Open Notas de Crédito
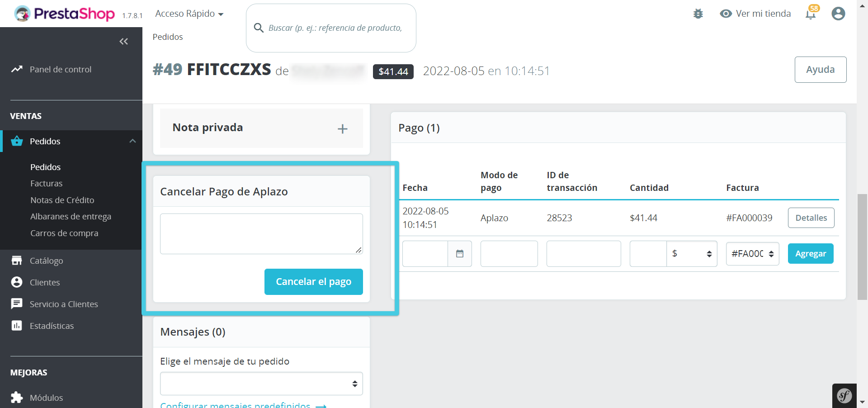 (x=62, y=200)
